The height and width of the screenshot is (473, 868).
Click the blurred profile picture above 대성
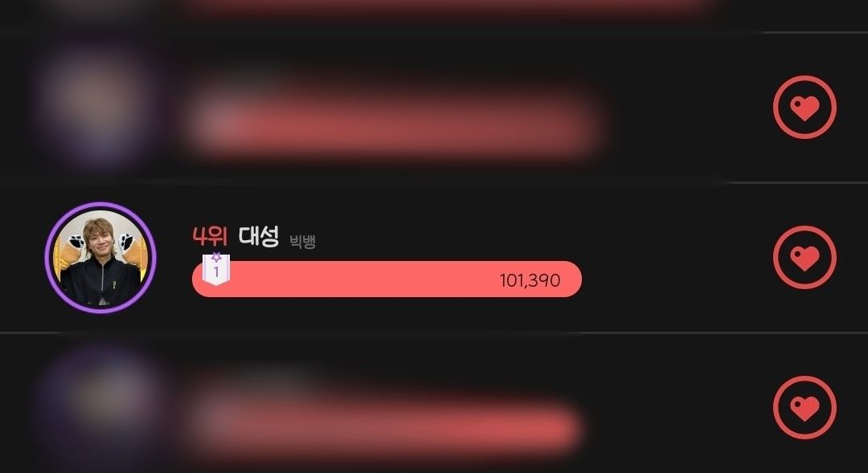pos(94,105)
